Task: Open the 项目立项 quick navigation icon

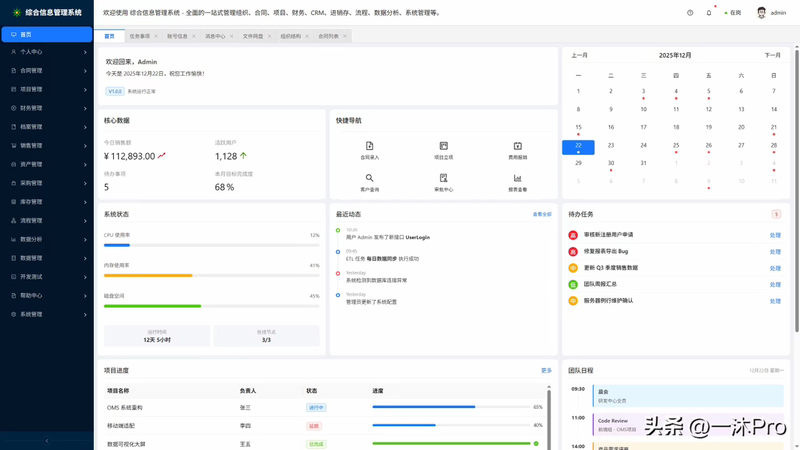Action: (x=443, y=146)
